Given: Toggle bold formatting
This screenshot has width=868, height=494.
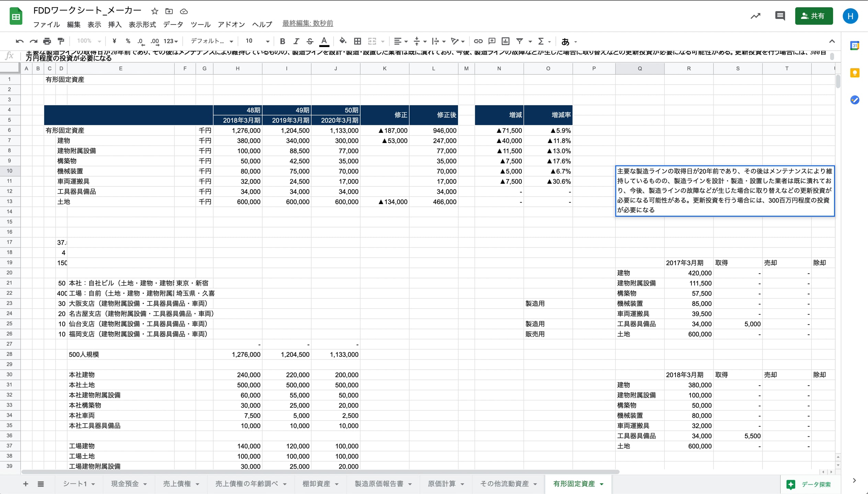Looking at the screenshot, I should point(282,41).
